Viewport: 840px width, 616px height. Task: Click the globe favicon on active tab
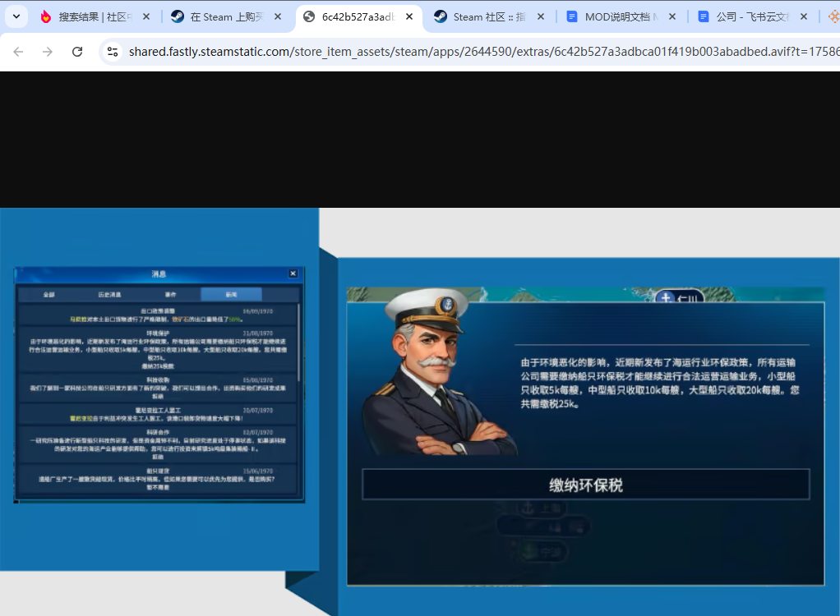point(309,17)
